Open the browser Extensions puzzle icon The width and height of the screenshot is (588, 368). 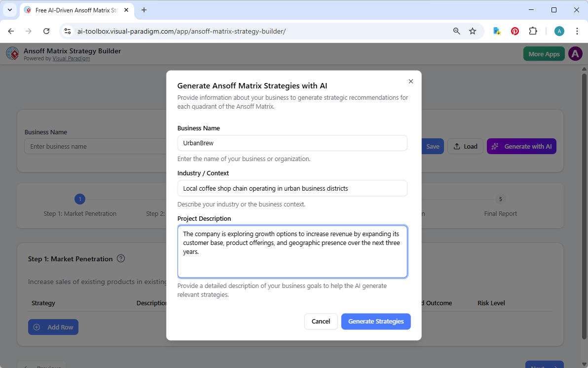(x=533, y=31)
